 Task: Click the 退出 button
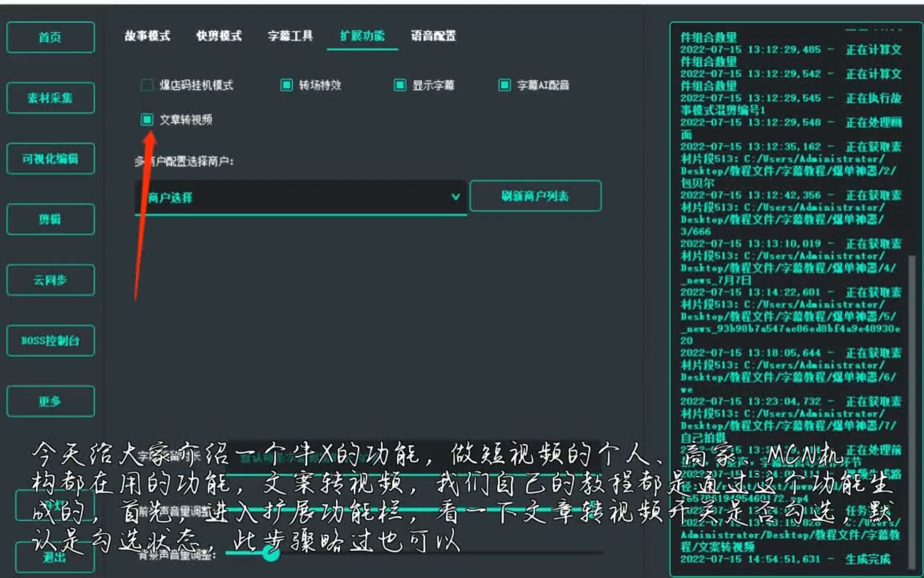(54, 557)
